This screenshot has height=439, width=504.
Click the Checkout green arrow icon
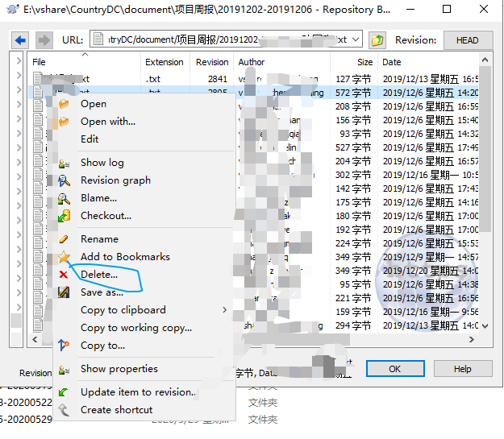(x=64, y=216)
